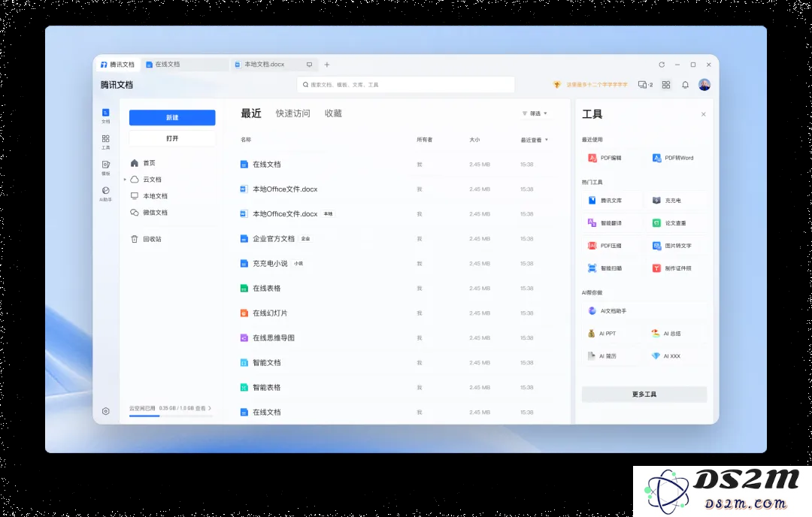
Task: Open the AI助手 sidebar icon
Action: coord(106,194)
